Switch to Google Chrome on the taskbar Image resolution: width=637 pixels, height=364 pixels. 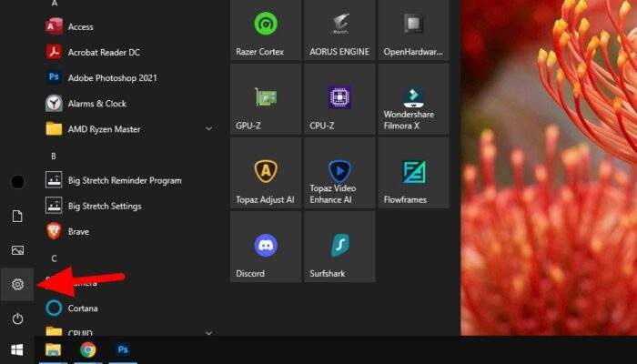click(x=88, y=349)
